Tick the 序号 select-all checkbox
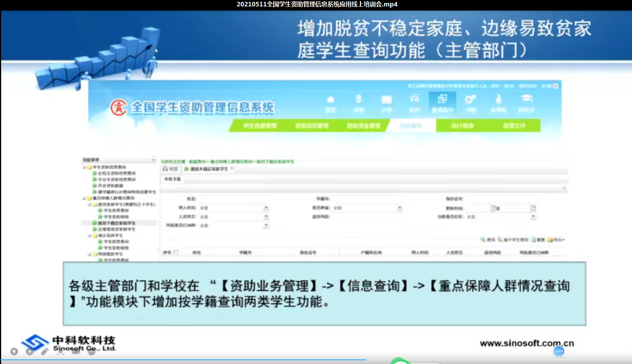632x364 pixels. click(x=176, y=252)
